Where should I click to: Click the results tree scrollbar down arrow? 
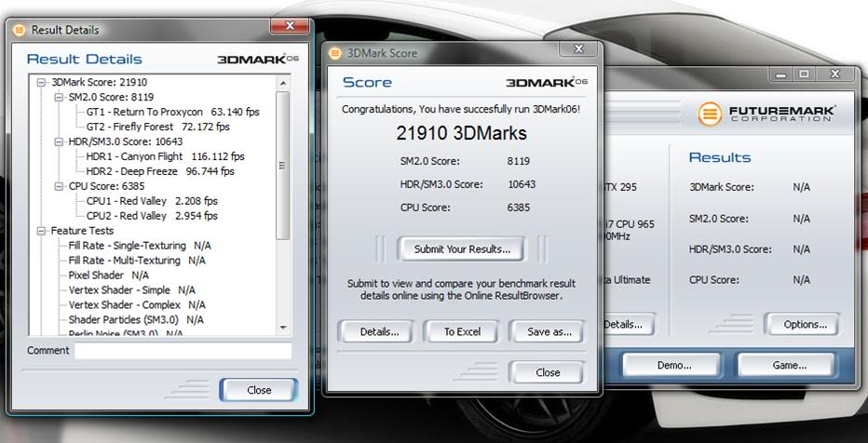(283, 326)
